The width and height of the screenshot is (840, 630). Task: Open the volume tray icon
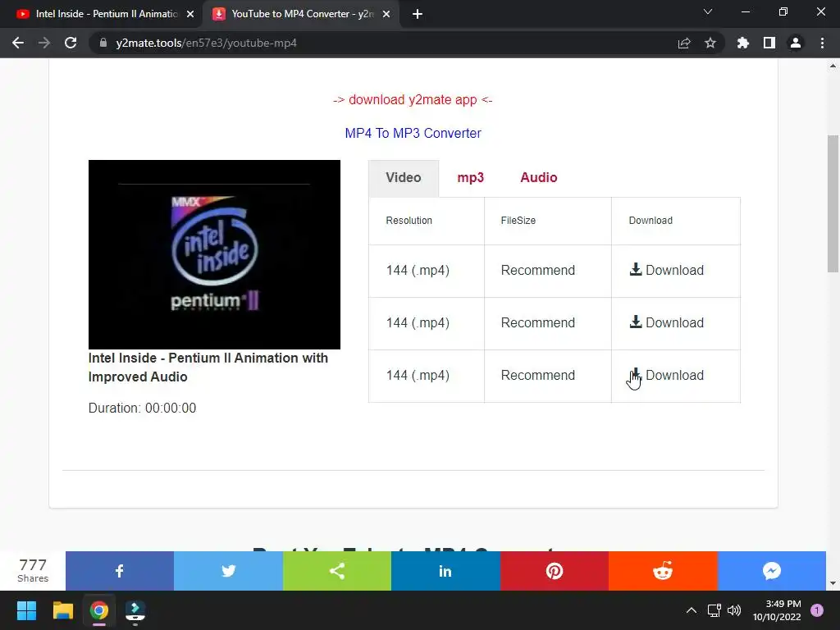(x=734, y=610)
